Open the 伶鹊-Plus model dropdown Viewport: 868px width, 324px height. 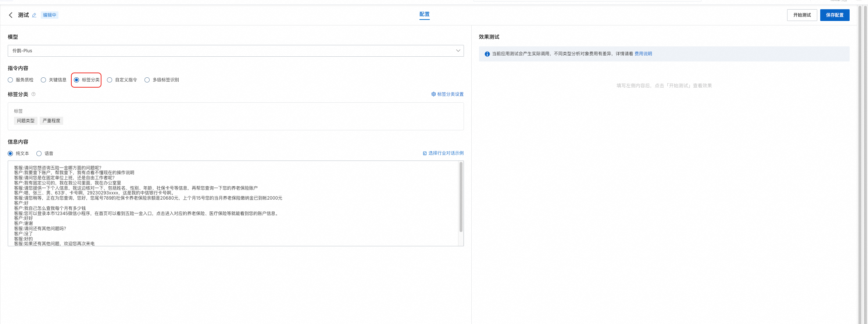click(x=236, y=51)
